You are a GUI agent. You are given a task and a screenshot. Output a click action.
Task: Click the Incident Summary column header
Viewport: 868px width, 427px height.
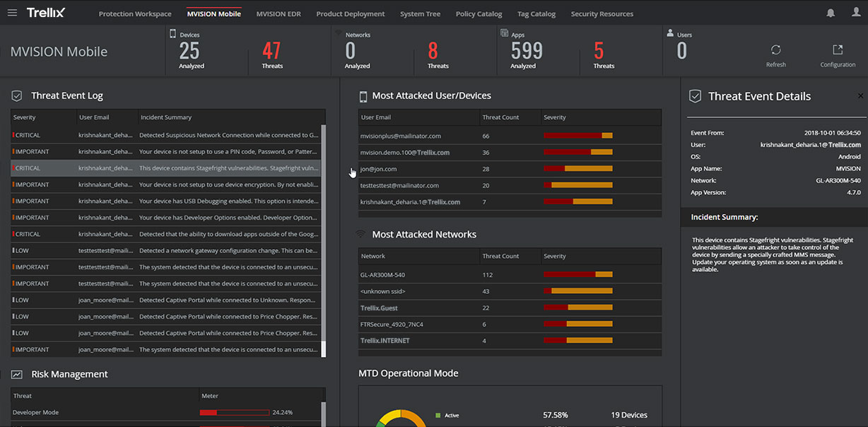coord(166,117)
